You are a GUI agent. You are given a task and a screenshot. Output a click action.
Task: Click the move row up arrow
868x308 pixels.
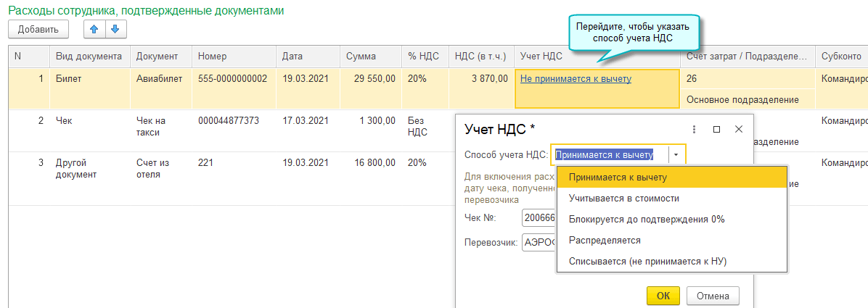pos(94,29)
